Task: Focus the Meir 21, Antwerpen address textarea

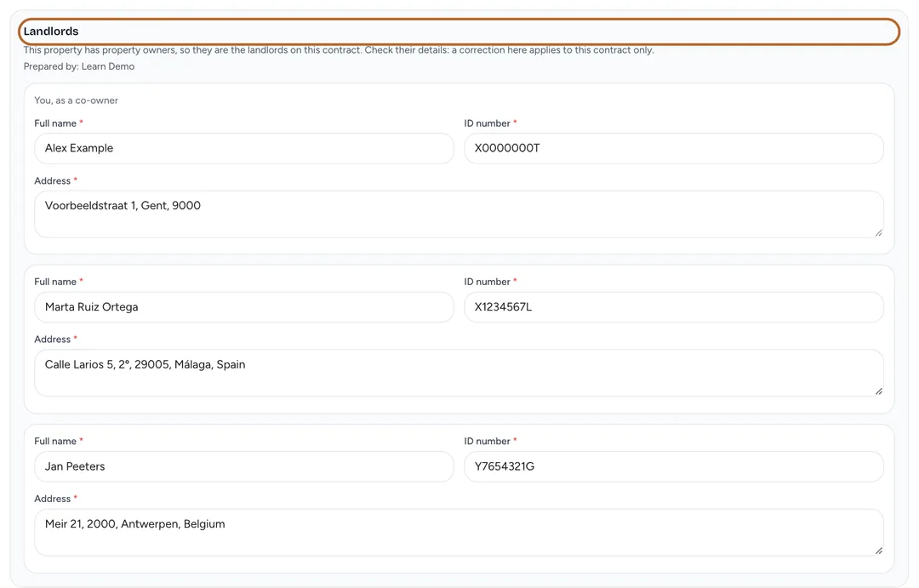Action: (x=459, y=533)
